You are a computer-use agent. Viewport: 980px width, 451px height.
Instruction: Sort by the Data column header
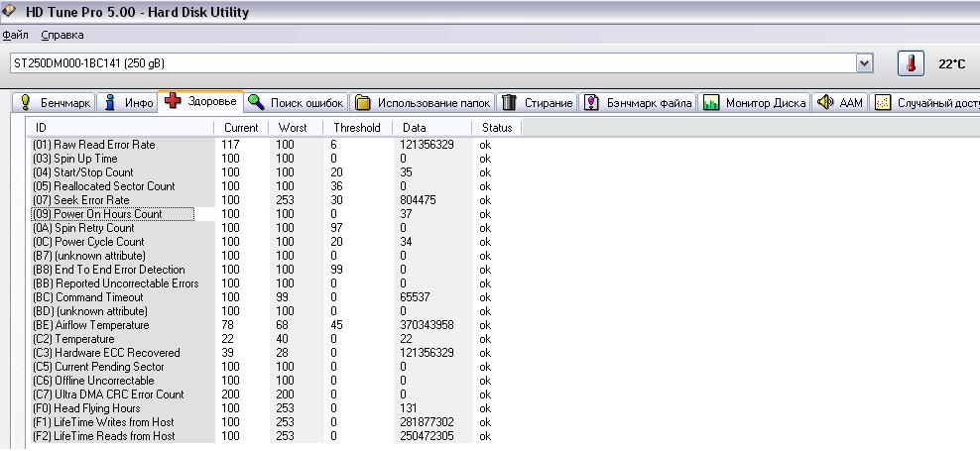[x=431, y=128]
